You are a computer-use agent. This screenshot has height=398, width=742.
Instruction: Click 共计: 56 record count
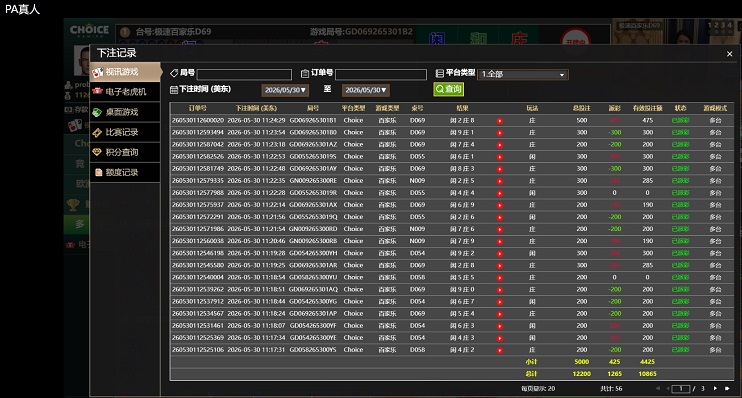tap(611, 389)
